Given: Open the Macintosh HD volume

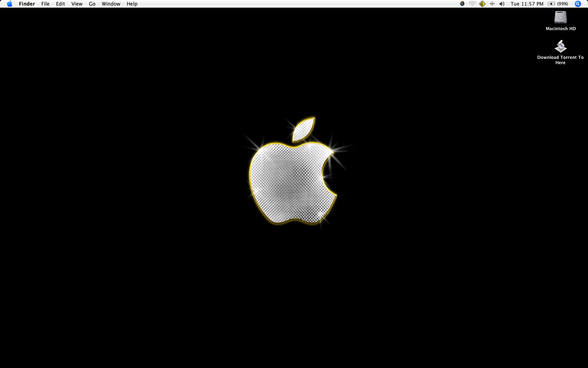Looking at the screenshot, I should [x=560, y=16].
